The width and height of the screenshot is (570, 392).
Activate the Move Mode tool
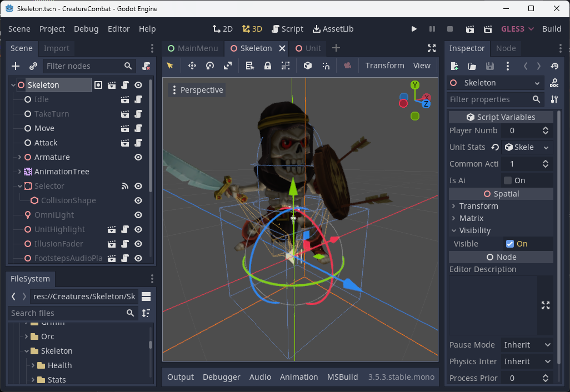[192, 66]
